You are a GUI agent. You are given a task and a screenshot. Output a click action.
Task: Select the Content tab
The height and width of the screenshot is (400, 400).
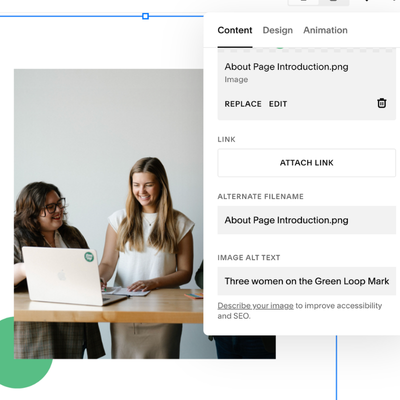point(235,30)
